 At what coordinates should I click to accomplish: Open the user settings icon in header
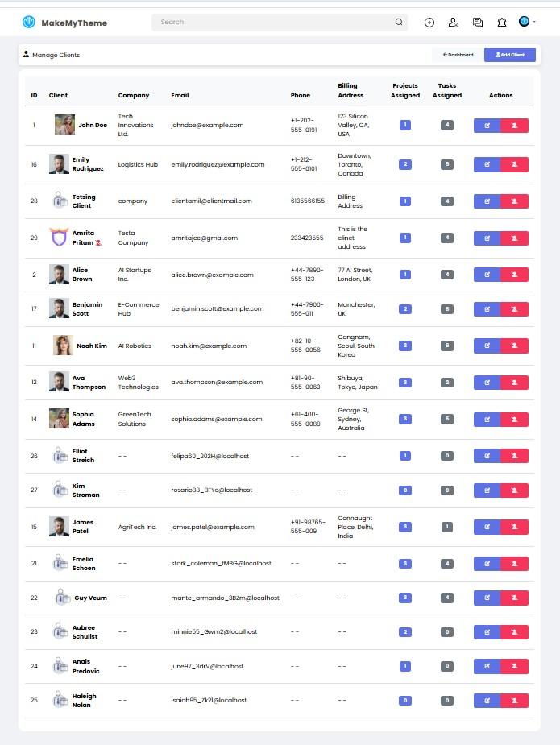pyautogui.click(x=454, y=23)
